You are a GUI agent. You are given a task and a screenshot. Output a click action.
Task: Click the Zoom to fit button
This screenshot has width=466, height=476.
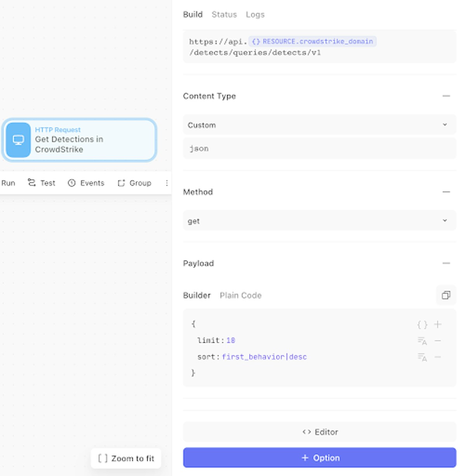[x=126, y=459]
